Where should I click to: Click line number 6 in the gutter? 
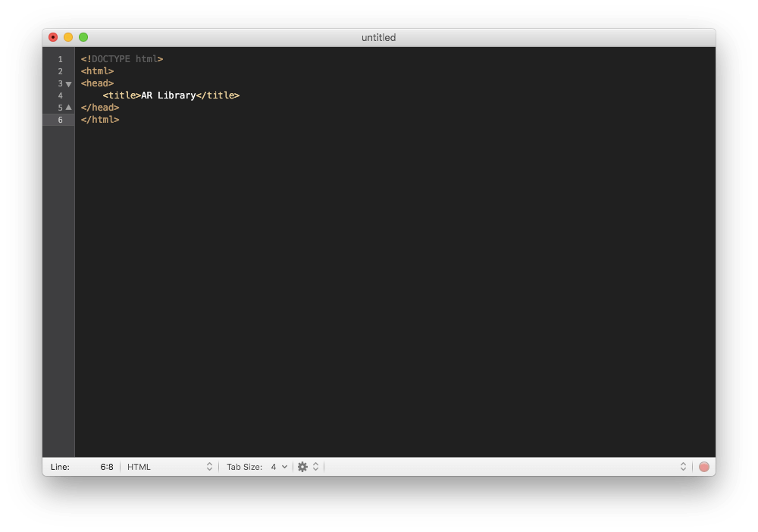coord(60,120)
